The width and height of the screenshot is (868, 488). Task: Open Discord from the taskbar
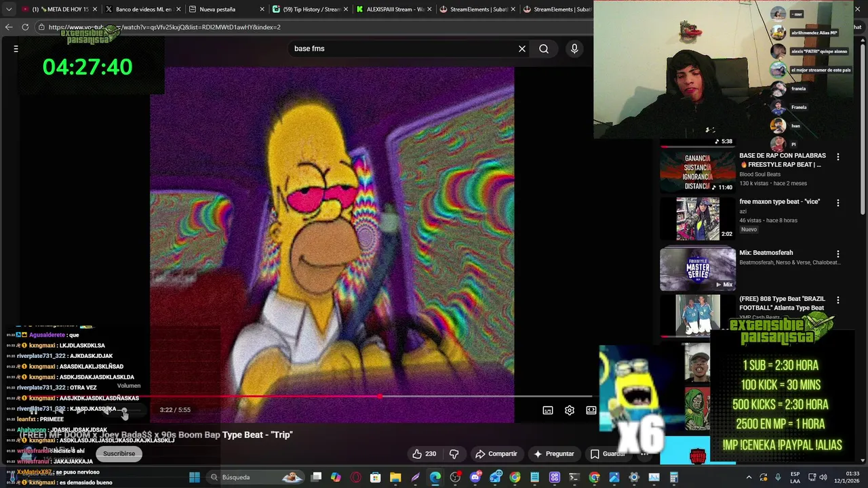475,477
